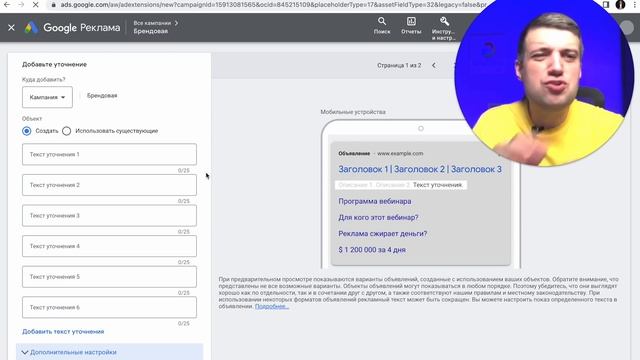This screenshot has width=640, height=360.
Task: Click the www.example.com preview URL
Action: (400, 153)
